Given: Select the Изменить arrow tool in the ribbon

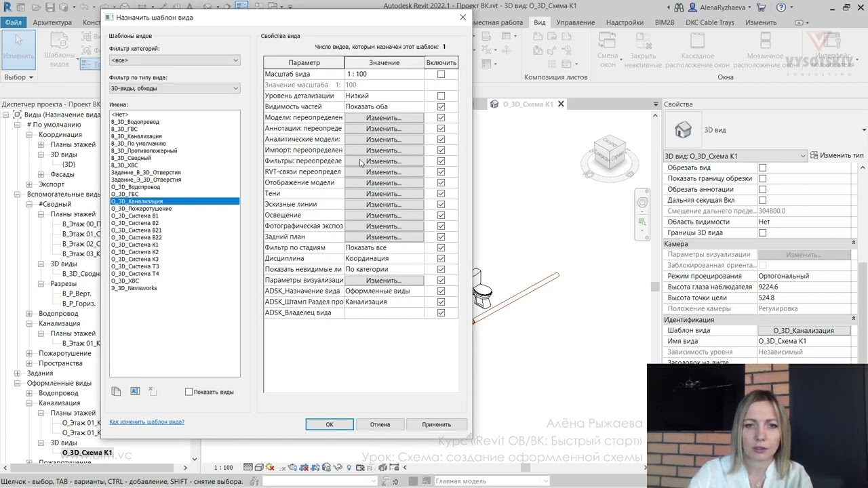Looking at the screenshot, I should coord(18,49).
